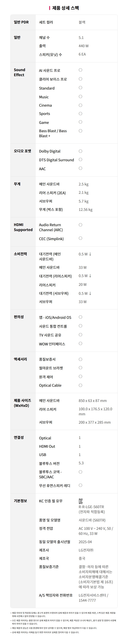Click the circle next to TV 사운드 공유
128x644 pixels.
click(x=80, y=335)
